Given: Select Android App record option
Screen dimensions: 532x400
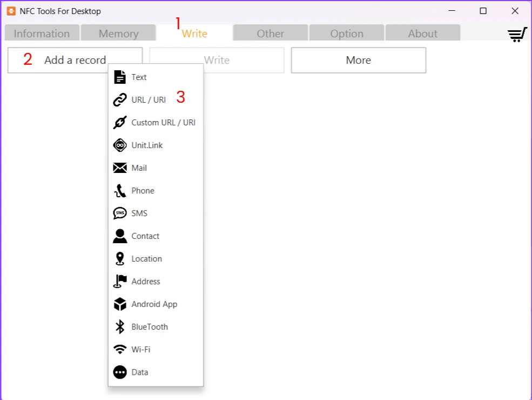Looking at the screenshot, I should 154,304.
